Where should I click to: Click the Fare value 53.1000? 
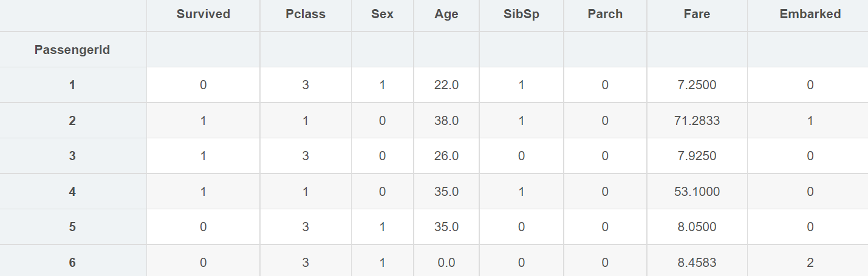(697, 192)
